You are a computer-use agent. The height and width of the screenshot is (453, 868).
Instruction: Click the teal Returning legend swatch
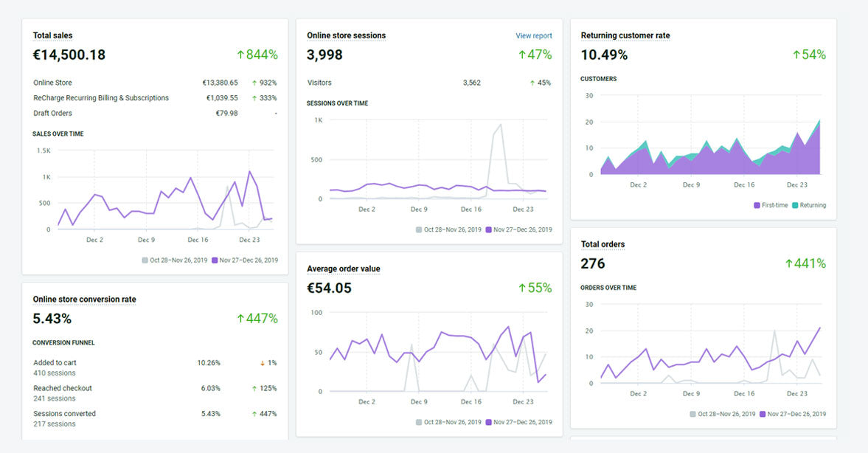click(x=795, y=205)
